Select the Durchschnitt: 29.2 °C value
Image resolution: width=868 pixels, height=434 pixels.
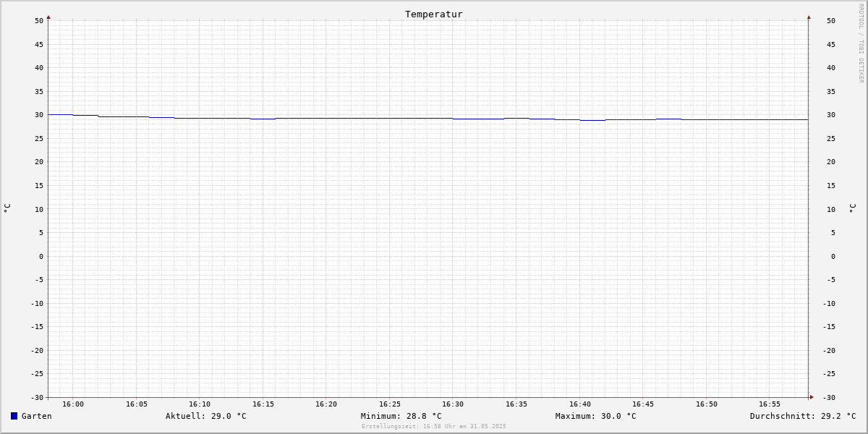pos(803,416)
